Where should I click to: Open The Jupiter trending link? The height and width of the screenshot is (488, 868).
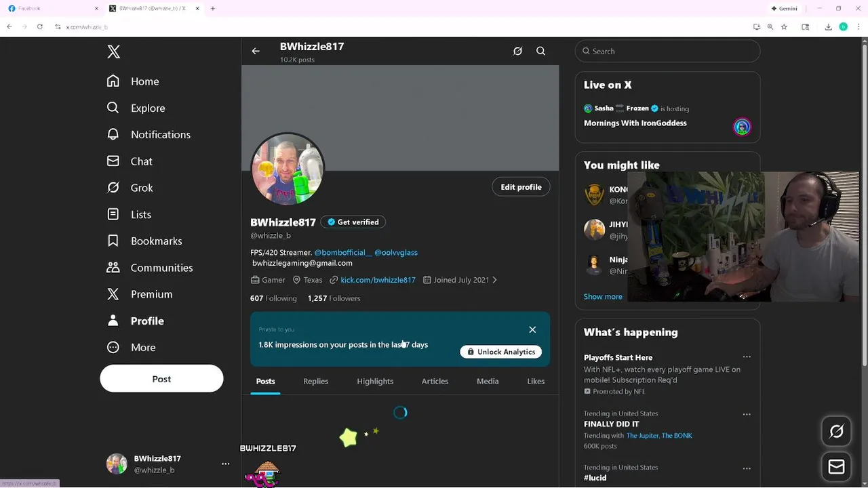click(x=642, y=436)
